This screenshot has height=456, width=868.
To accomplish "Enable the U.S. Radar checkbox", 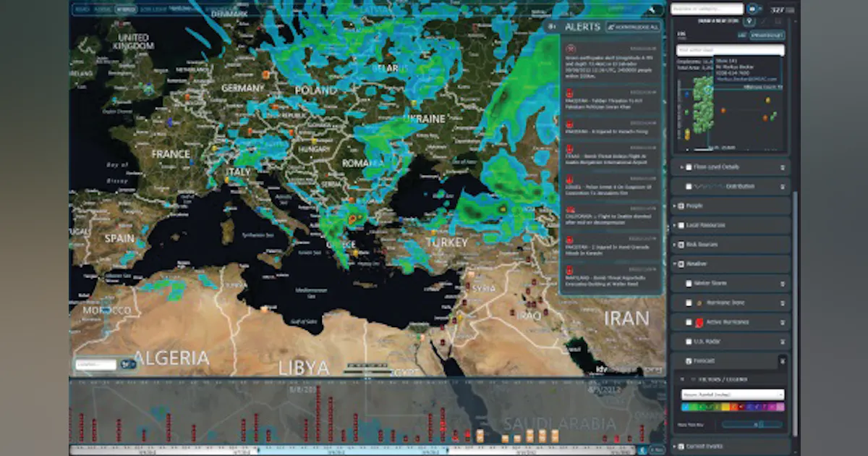I will (x=689, y=341).
